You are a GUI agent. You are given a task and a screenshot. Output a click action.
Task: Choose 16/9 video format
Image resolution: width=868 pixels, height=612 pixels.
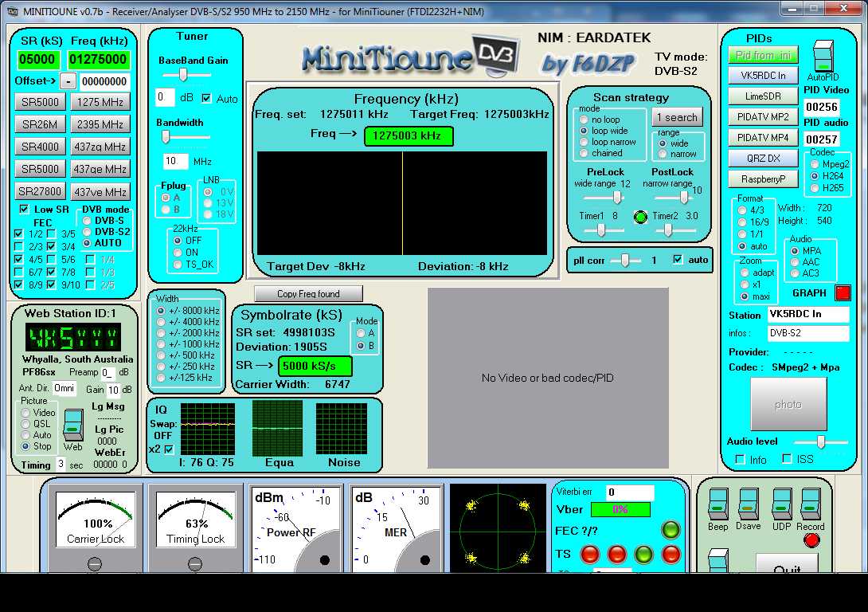742,222
